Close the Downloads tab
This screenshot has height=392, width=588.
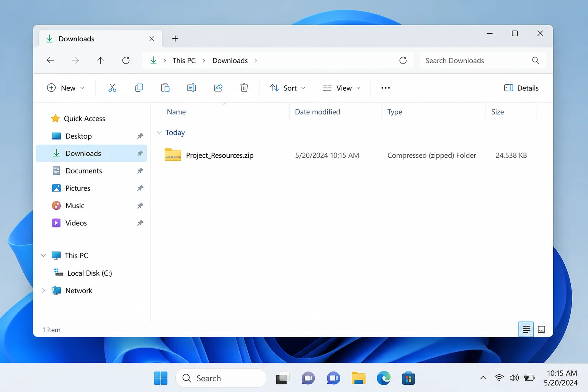(x=152, y=39)
